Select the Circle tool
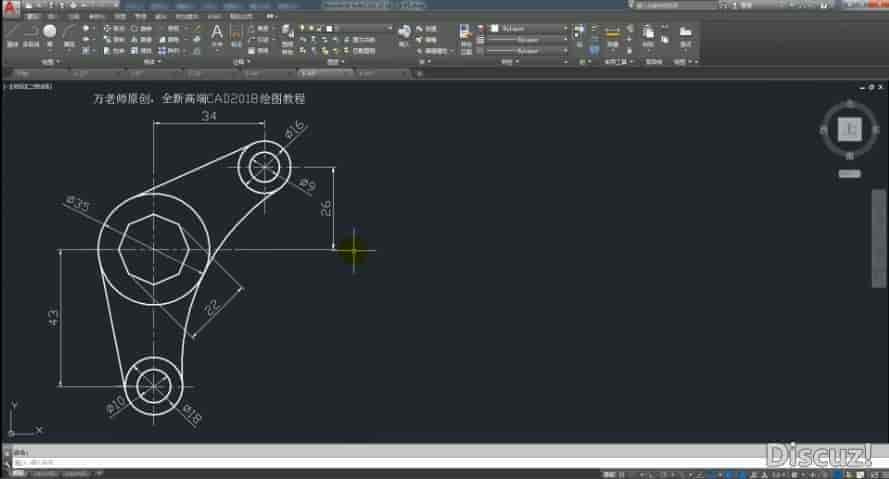 tap(50, 35)
